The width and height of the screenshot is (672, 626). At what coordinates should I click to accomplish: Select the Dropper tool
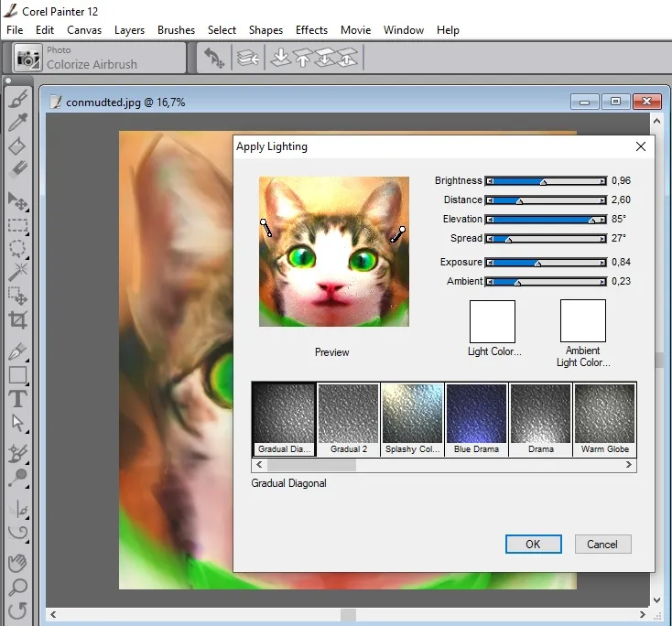pos(17,122)
